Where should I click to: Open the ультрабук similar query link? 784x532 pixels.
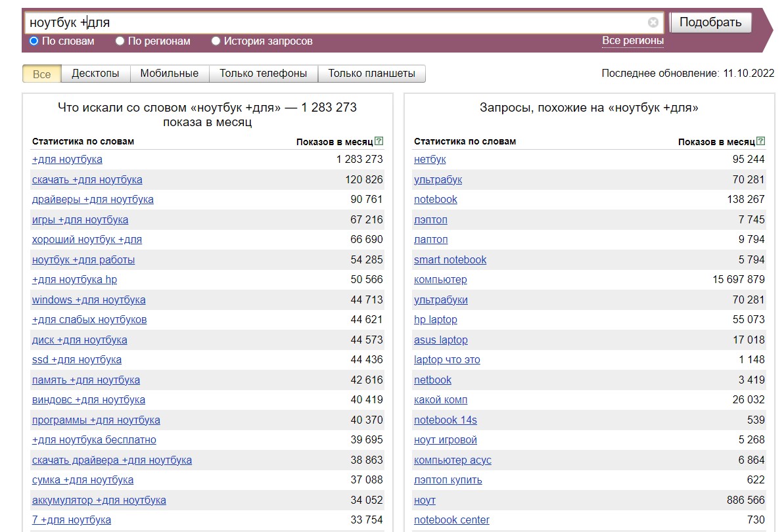[x=438, y=179]
